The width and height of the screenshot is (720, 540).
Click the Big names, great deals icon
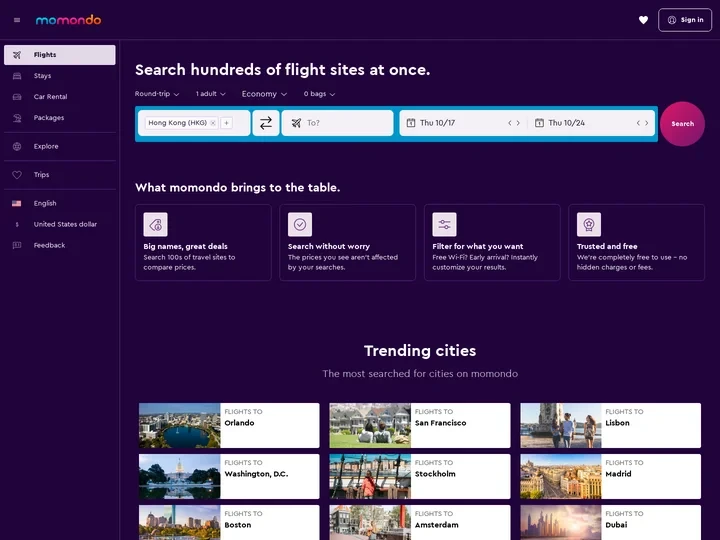point(156,225)
